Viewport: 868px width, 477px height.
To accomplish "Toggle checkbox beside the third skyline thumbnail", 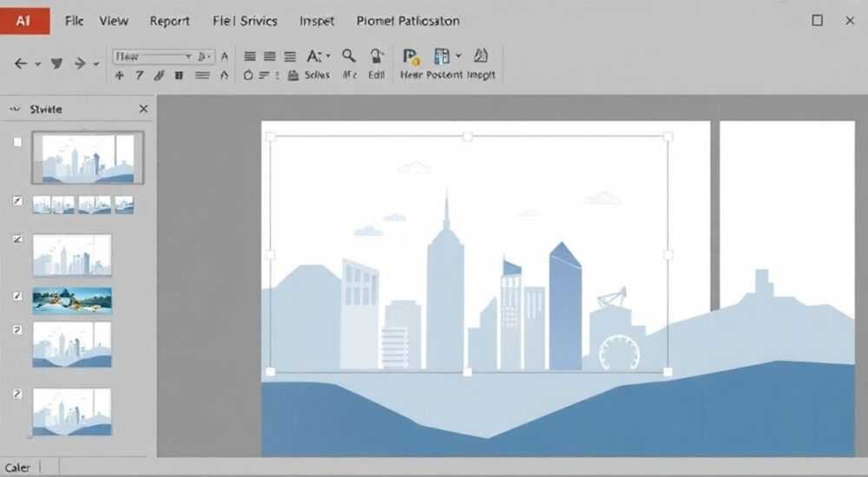I will point(17,239).
